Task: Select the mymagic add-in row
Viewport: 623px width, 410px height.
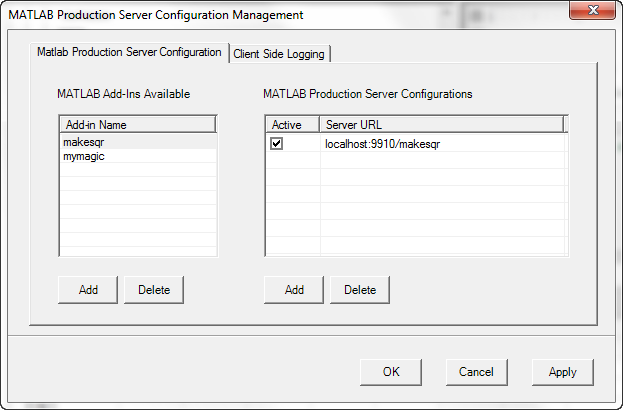Action: [138, 156]
